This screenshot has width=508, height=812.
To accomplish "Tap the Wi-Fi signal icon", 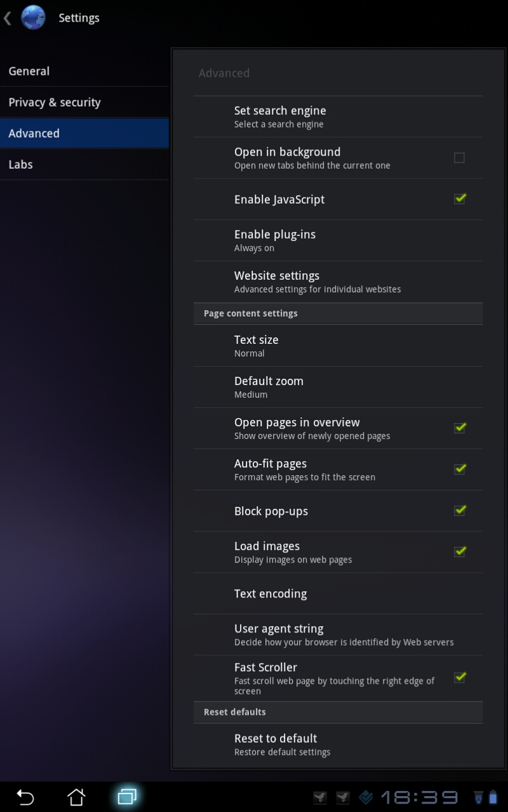I will [479, 797].
